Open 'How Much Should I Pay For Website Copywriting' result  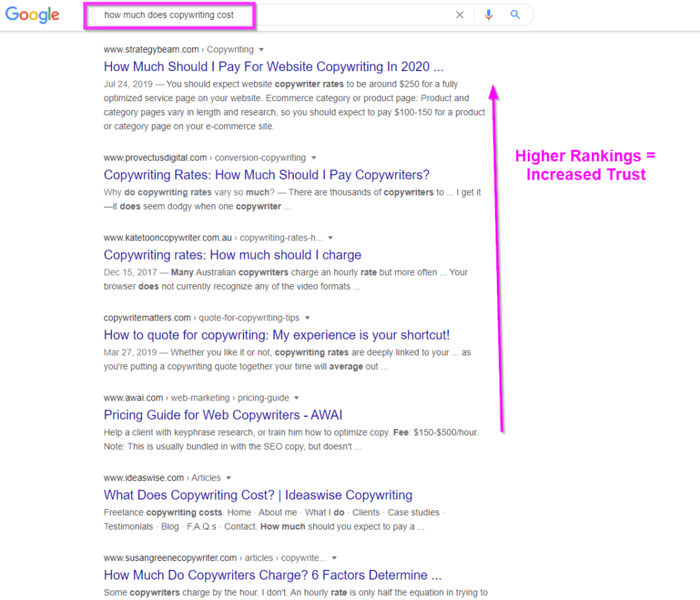pyautogui.click(x=273, y=66)
